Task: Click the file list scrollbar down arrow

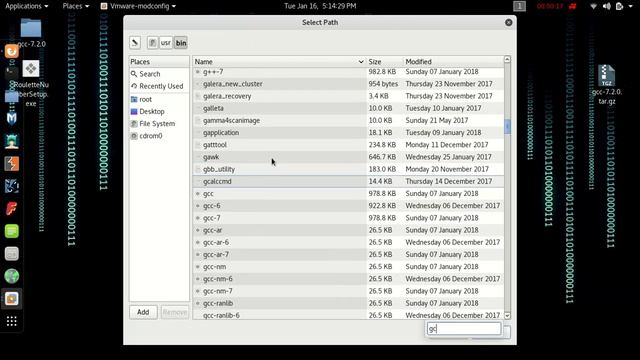Action: (507, 316)
